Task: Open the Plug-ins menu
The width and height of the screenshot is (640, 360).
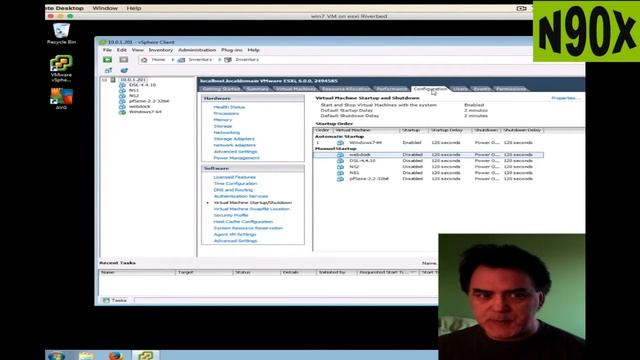Action: click(x=232, y=50)
